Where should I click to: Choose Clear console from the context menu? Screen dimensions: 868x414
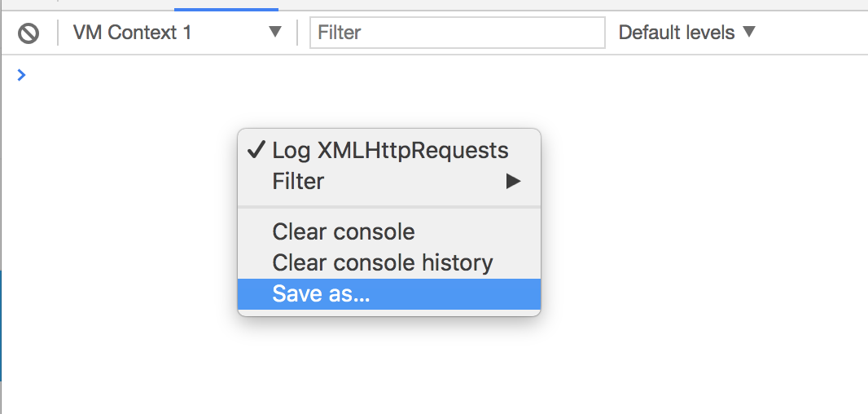(x=389, y=231)
